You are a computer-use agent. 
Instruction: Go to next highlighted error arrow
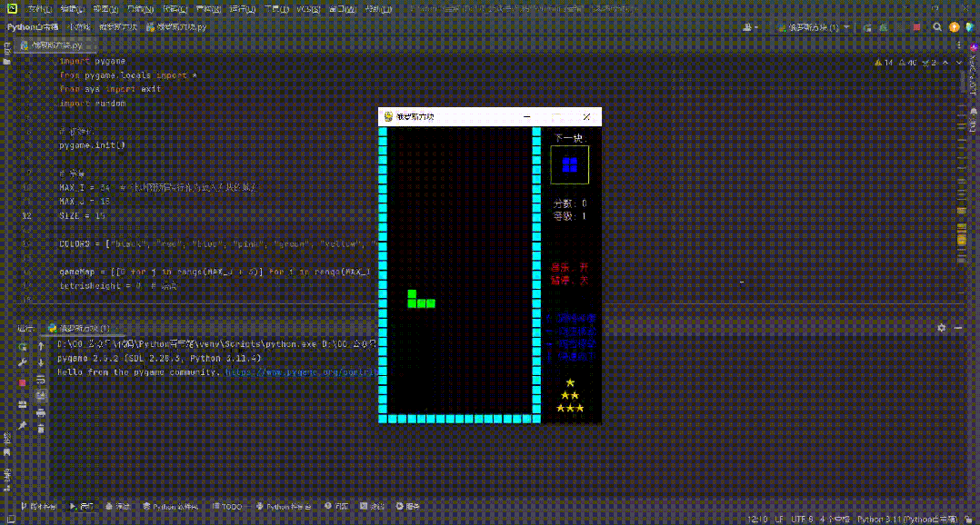959,63
